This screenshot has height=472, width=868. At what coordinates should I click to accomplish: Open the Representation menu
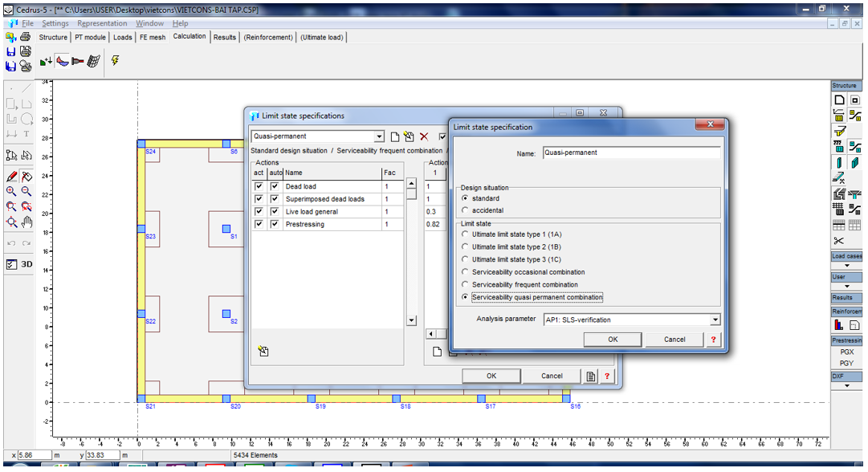103,23
